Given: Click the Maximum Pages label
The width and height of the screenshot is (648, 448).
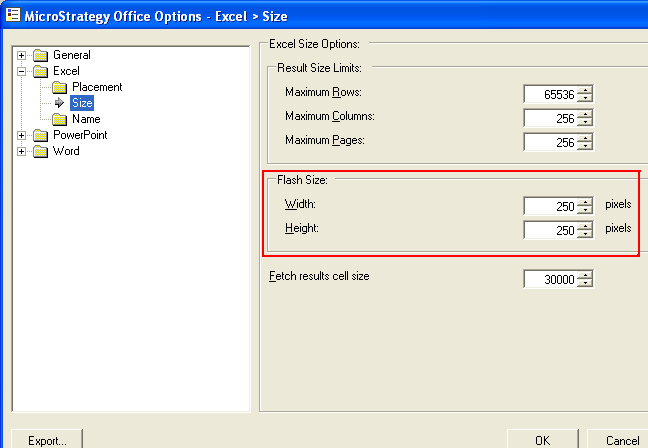Looking at the screenshot, I should (x=325, y=140).
